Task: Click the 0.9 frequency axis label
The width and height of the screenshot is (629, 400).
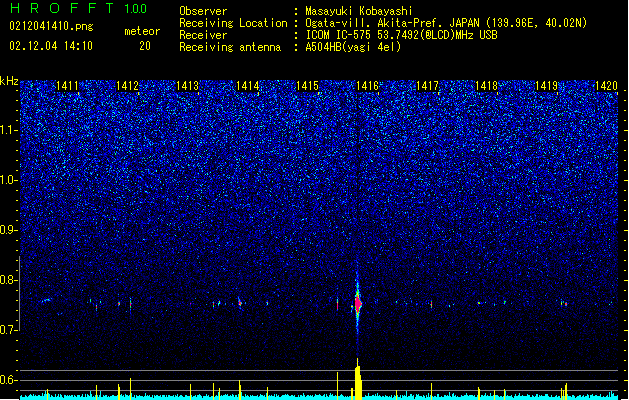Action: click(x=8, y=230)
